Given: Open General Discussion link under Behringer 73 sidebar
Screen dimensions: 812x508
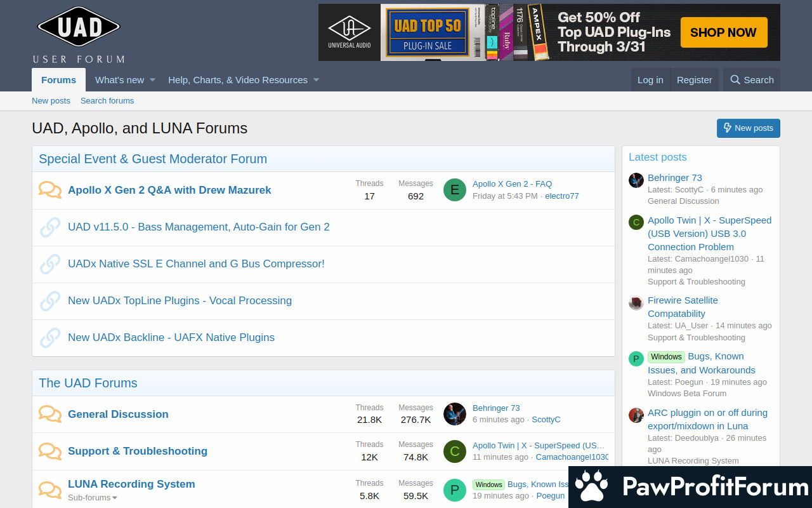Looking at the screenshot, I should [683, 201].
